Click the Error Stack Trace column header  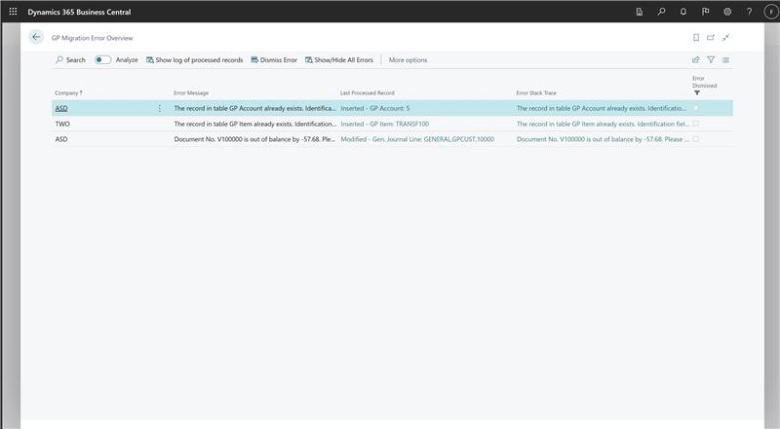[536, 93]
